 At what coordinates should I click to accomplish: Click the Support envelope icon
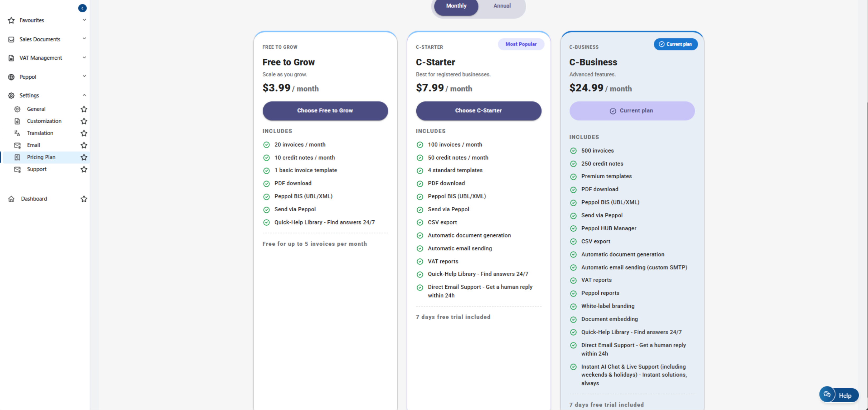(17, 169)
